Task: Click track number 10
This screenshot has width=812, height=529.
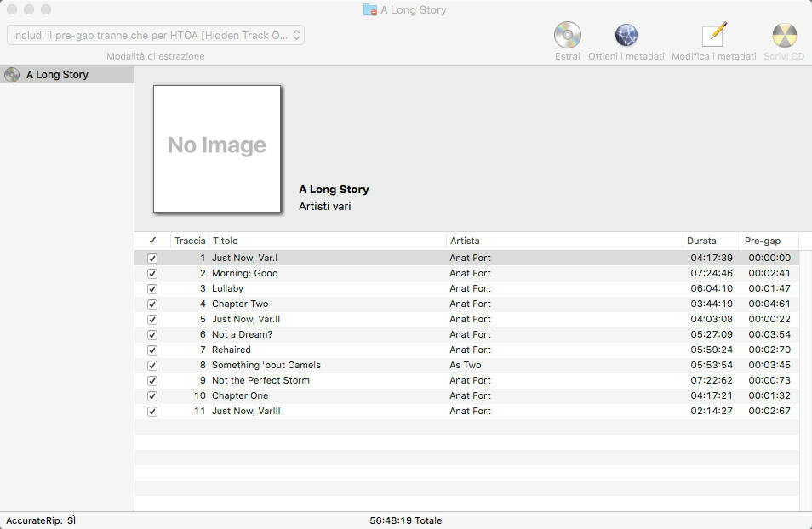Action: click(200, 395)
